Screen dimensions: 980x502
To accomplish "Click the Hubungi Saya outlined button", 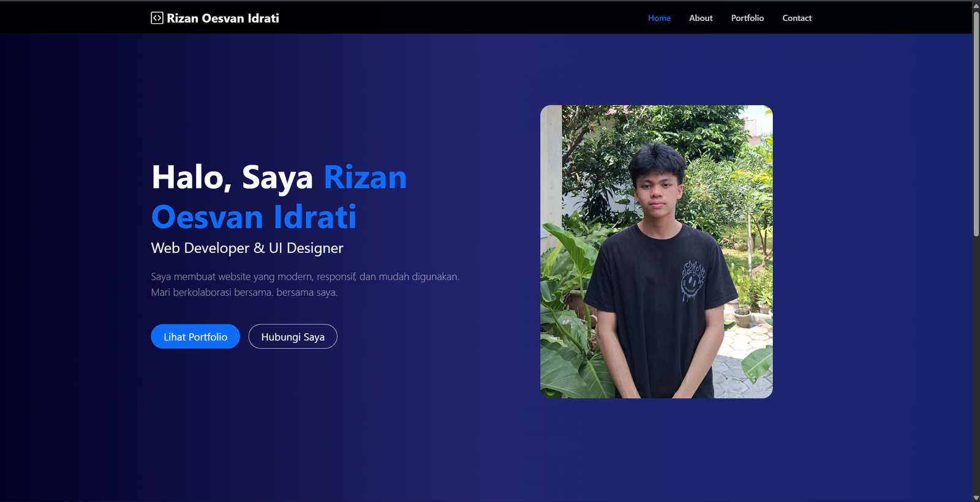I will (293, 337).
